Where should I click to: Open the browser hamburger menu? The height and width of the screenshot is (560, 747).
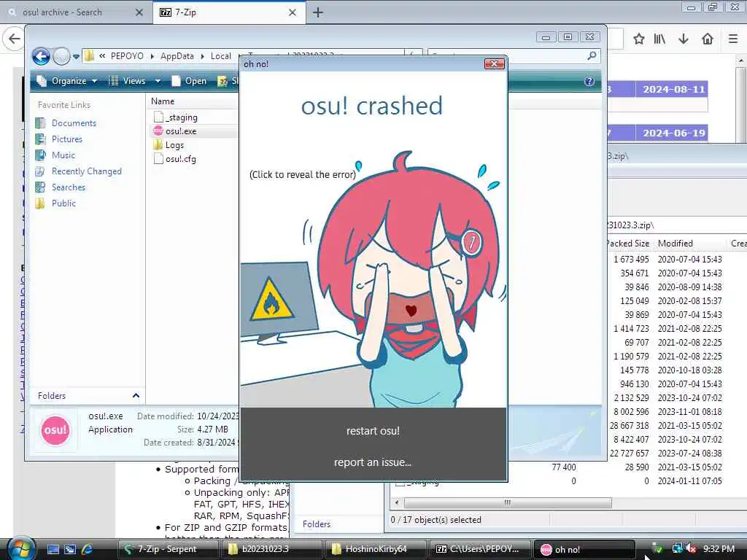pyautogui.click(x=733, y=39)
